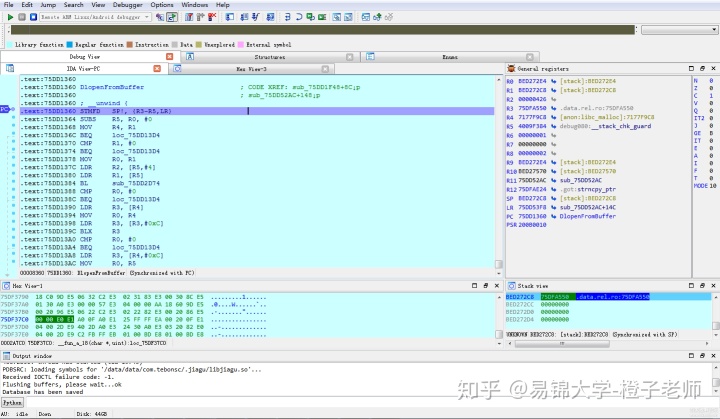Click the IDA view vertical scrollbar thumb
Image resolution: width=720 pixels, height=419 pixels.
[498, 264]
